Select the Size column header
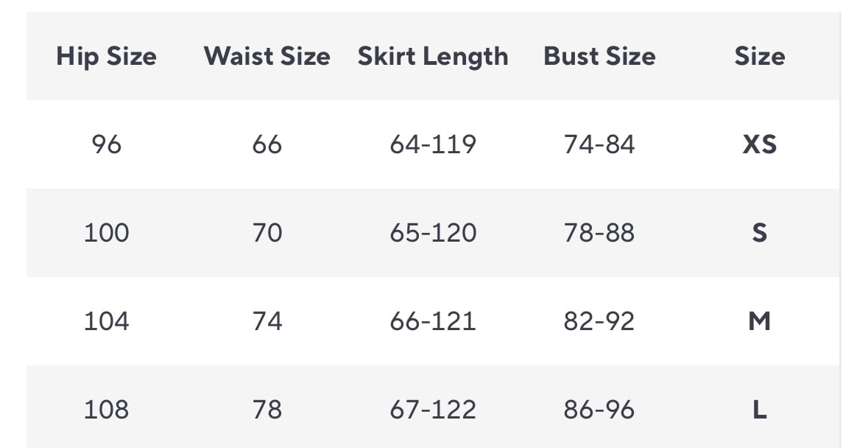This screenshot has height=448, width=868. click(759, 57)
